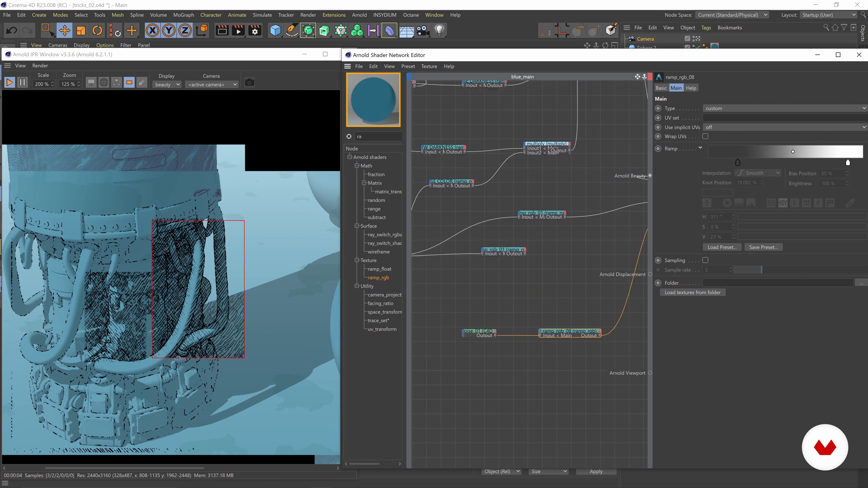Select ramp_rgb in the node tree
868x488 pixels.
point(378,277)
